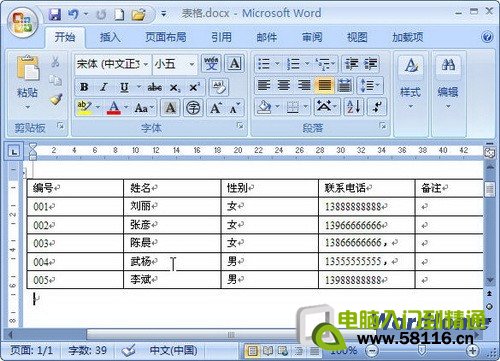Copy selection with the copy icon
Image resolution: width=500 pixels, height=361 pixels.
tap(55, 80)
